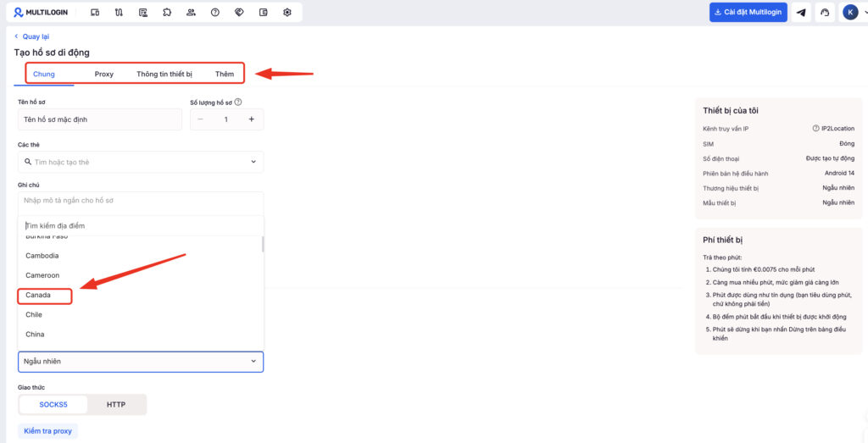Go back via Quay lại link
The image size is (868, 443).
pyautogui.click(x=31, y=36)
